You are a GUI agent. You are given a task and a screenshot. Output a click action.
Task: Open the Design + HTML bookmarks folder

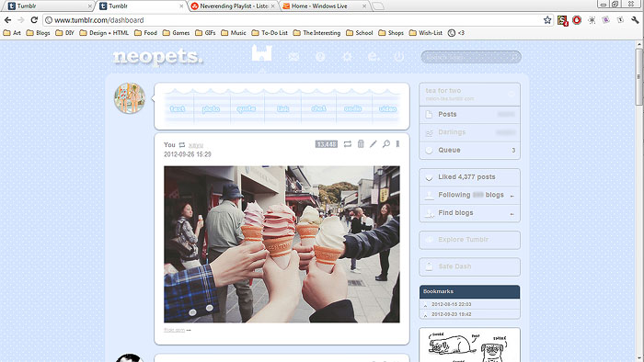tap(104, 33)
